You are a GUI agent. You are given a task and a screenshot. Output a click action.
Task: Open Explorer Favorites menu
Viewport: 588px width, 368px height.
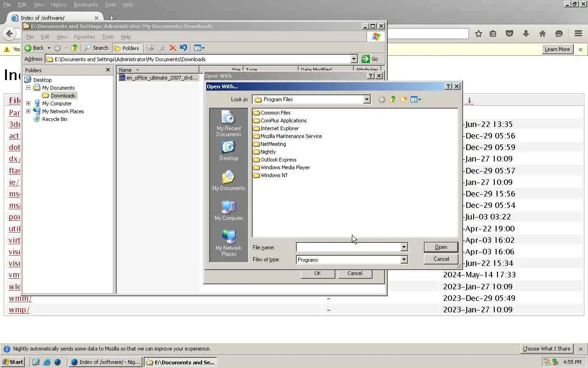[x=84, y=37]
